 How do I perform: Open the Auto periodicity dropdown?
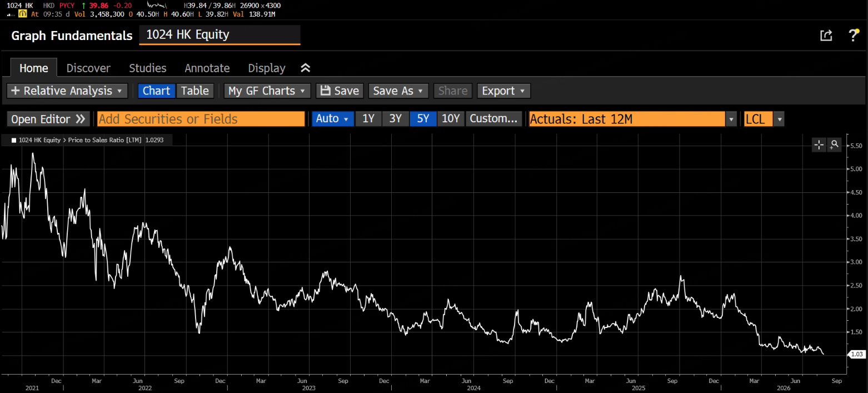click(x=333, y=119)
